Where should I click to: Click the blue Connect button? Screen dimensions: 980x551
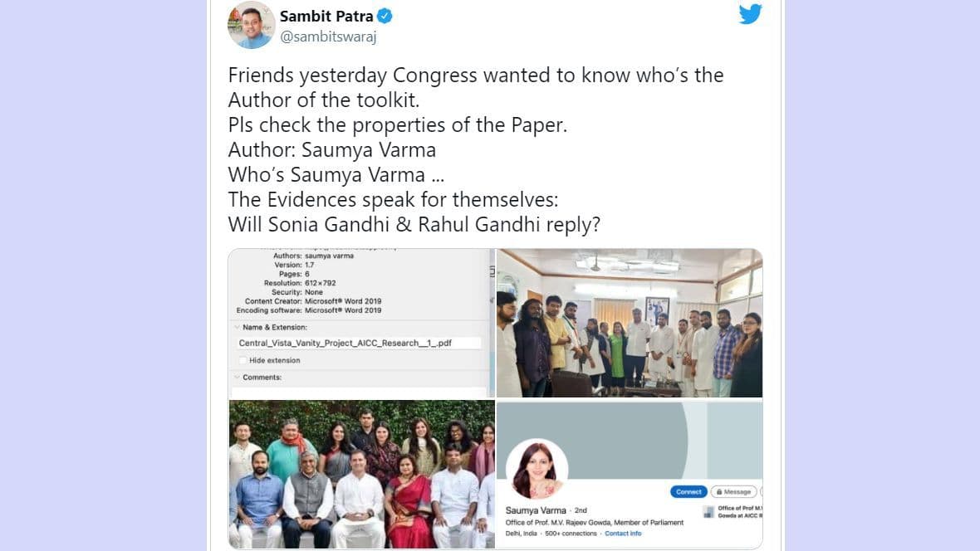pyautogui.click(x=688, y=492)
